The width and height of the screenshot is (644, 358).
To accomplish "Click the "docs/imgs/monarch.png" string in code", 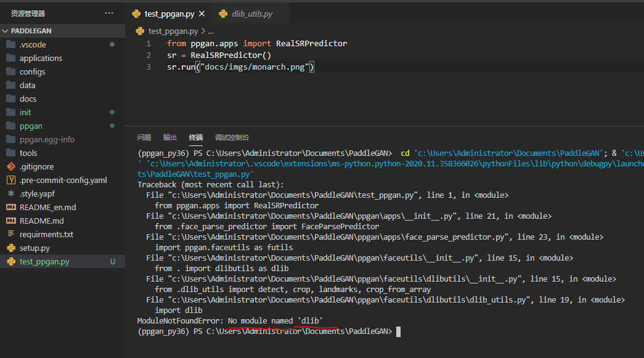I will tap(255, 67).
